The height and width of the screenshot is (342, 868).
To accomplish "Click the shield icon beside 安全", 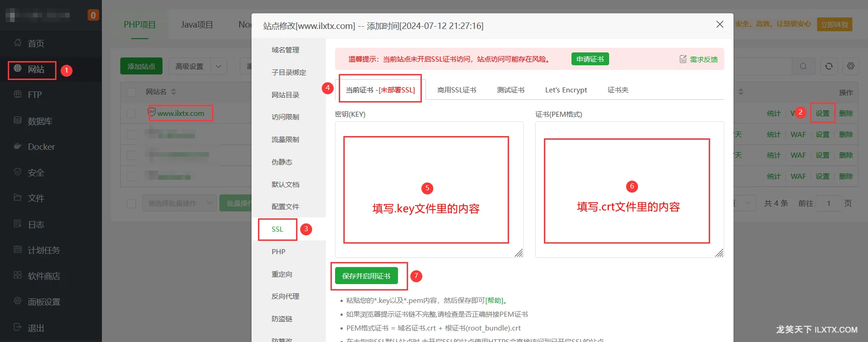I will 17,172.
